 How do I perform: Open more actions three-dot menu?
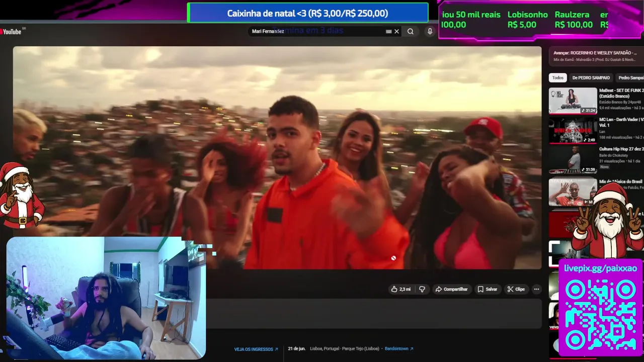(x=536, y=289)
